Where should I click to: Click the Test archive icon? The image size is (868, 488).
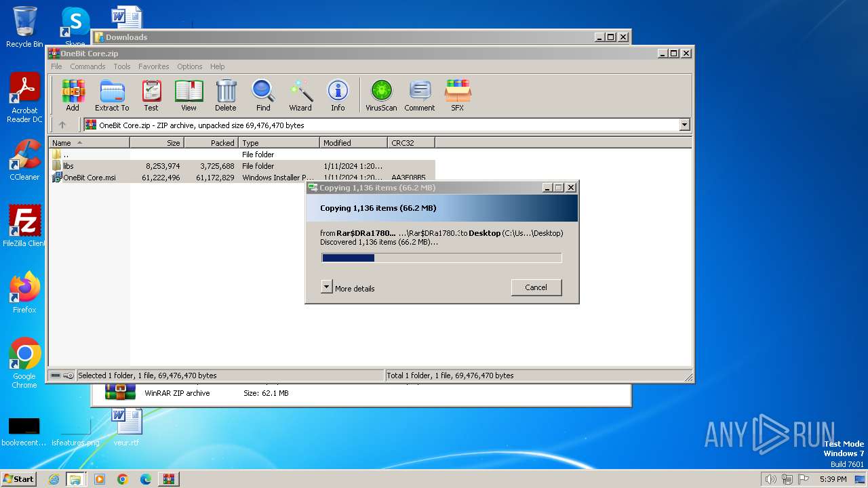coord(151,96)
